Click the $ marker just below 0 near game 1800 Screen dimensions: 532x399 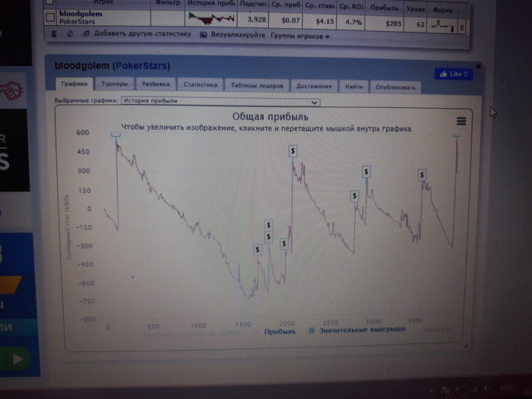(268, 225)
